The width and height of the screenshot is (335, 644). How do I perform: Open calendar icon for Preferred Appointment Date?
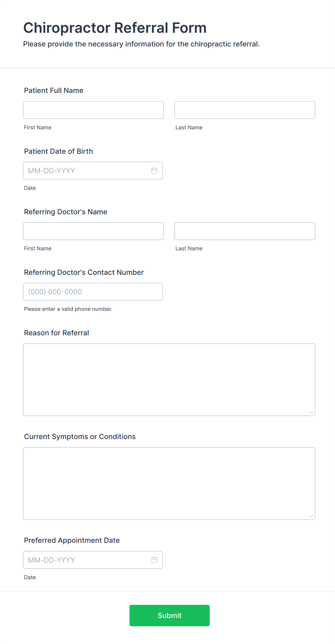click(155, 560)
